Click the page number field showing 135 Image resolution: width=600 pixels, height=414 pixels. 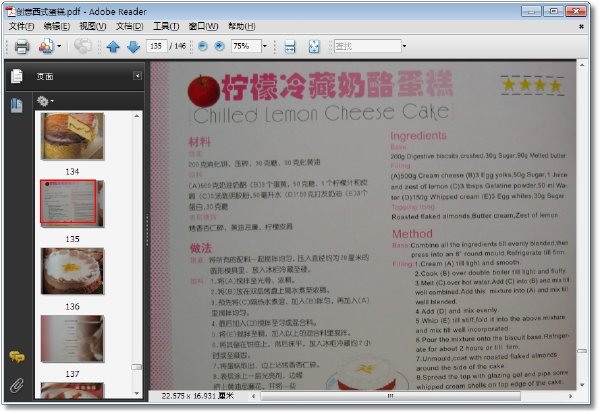(x=157, y=46)
